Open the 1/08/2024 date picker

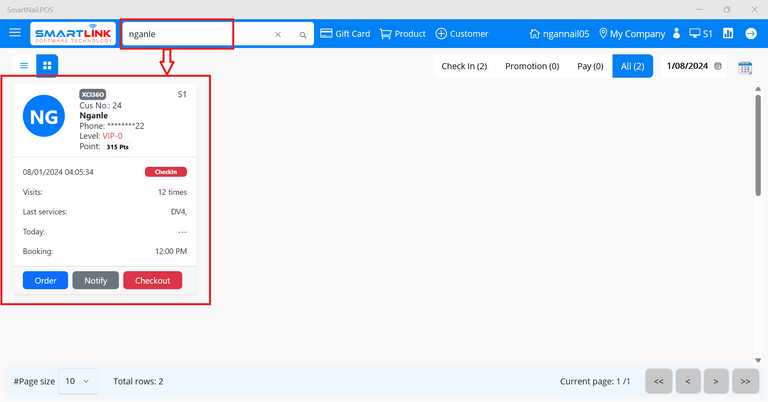coord(693,66)
